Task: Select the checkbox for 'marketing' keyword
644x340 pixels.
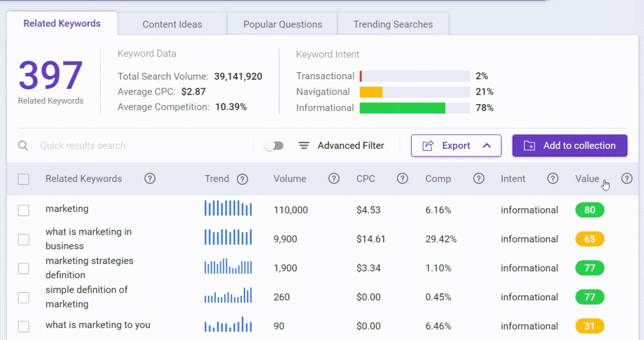Action: click(24, 210)
